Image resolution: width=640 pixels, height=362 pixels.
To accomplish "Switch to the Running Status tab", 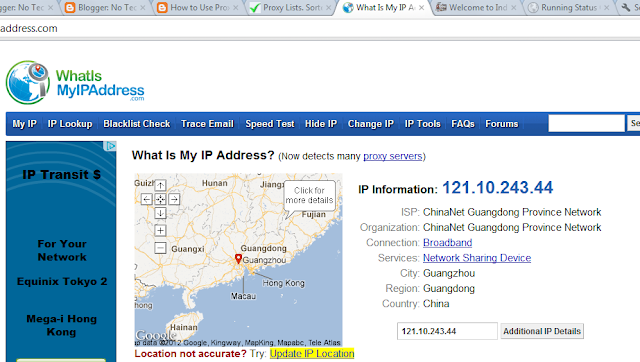I will [x=569, y=8].
